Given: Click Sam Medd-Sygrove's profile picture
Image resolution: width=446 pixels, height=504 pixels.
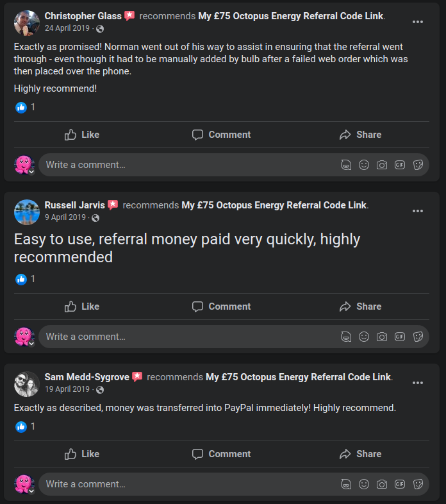Looking at the screenshot, I should (26, 383).
